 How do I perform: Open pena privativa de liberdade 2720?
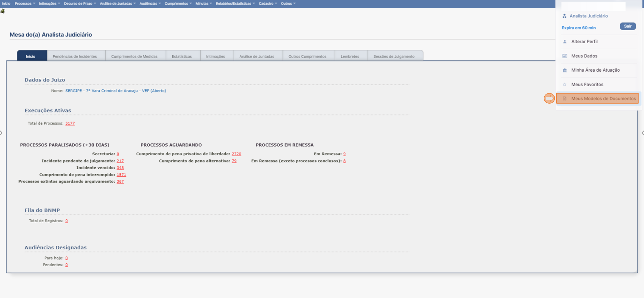[236, 154]
